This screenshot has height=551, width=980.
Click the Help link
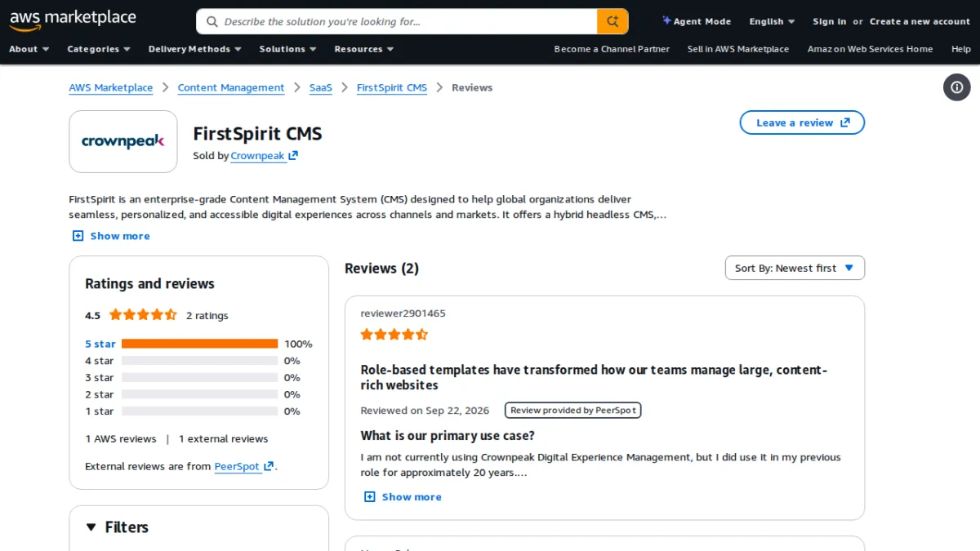tap(961, 49)
